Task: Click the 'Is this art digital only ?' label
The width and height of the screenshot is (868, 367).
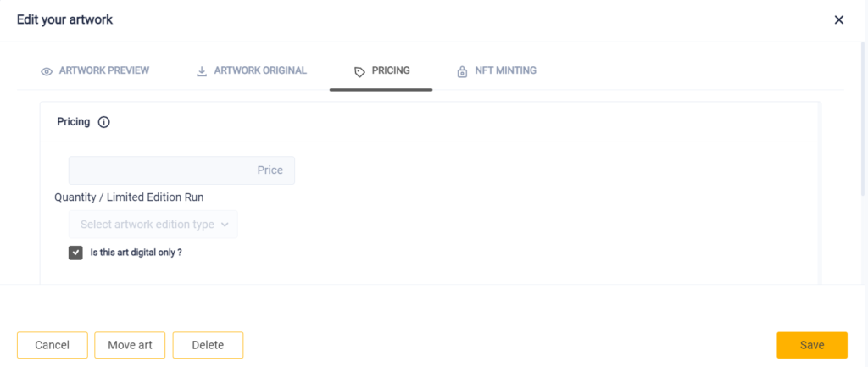Action: [x=136, y=253]
